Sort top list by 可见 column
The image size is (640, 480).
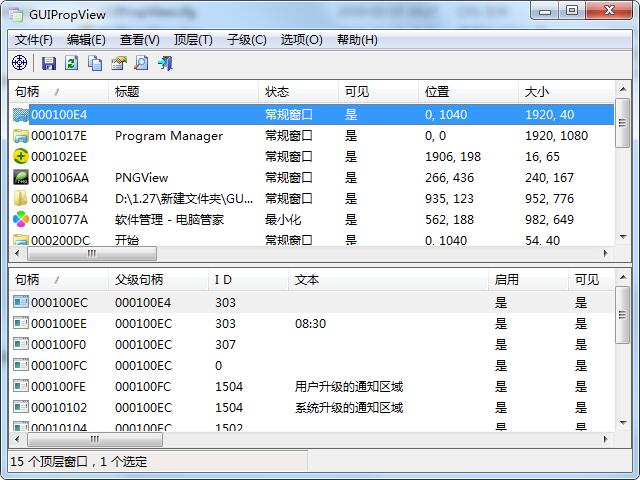378,92
